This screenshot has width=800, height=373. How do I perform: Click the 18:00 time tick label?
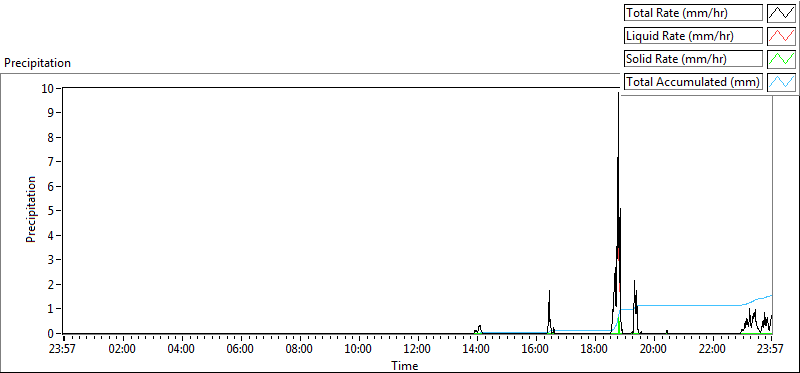click(x=594, y=350)
